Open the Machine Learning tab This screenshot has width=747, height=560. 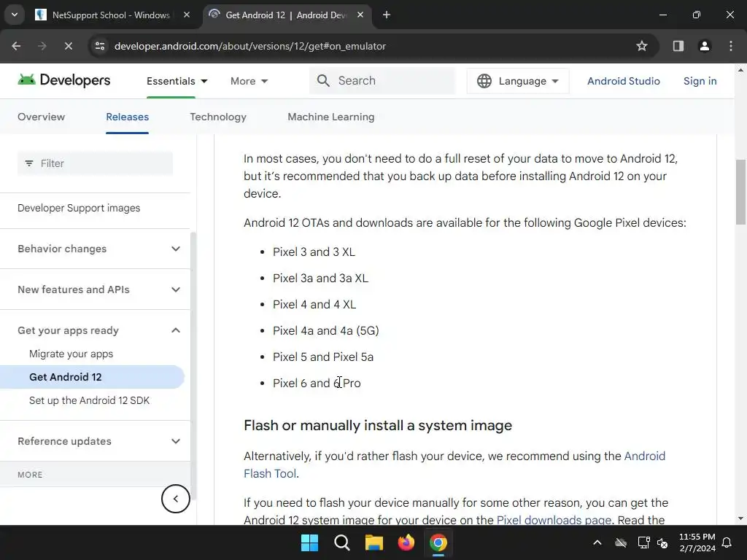[x=331, y=117]
